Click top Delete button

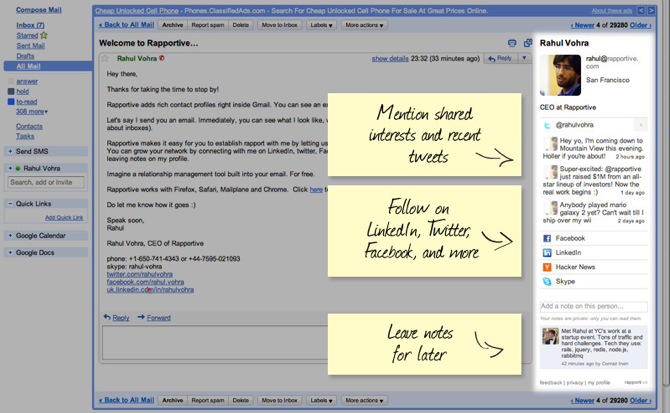click(241, 25)
